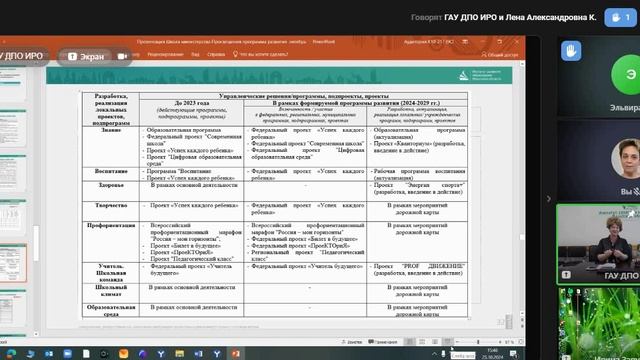Click the slide thumbnail pane scrollbar
The image size is (640, 360).
(x=36, y=243)
